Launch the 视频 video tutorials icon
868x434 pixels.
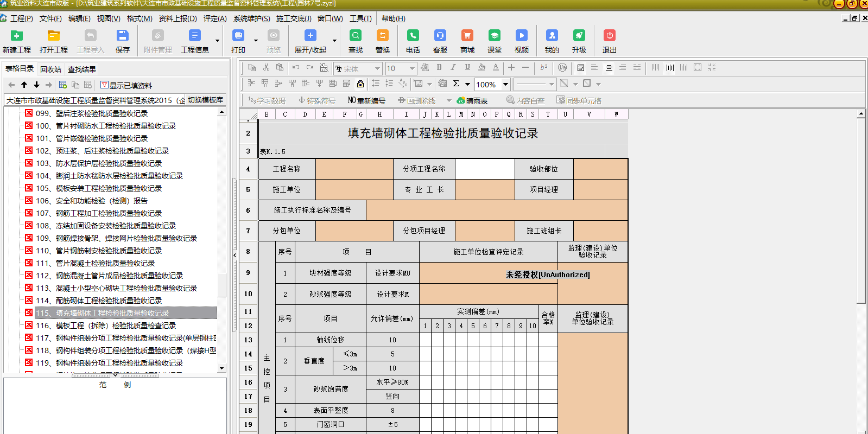(521, 36)
